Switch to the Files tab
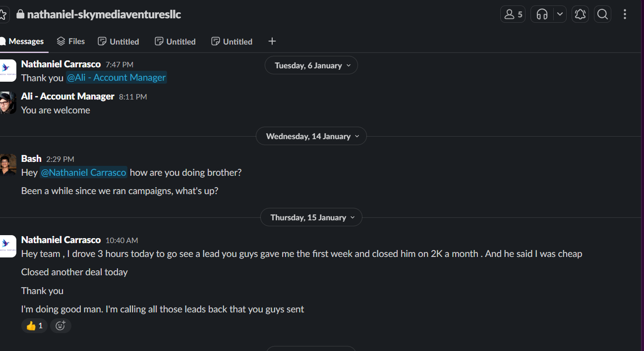 (70, 42)
